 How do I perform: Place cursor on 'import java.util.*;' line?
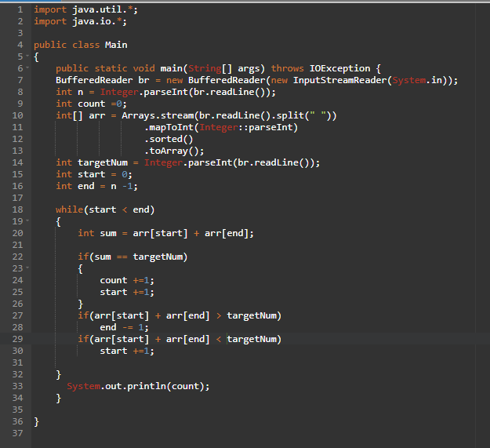[x=85, y=9]
